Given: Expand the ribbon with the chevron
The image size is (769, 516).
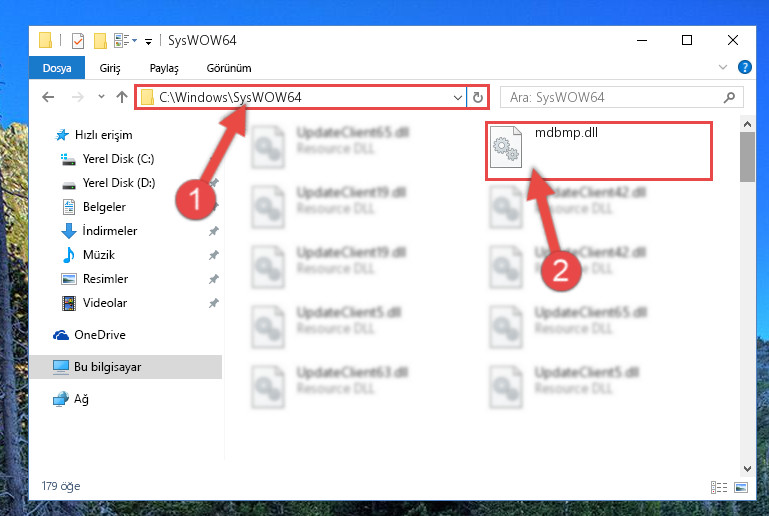Looking at the screenshot, I should (x=722, y=67).
